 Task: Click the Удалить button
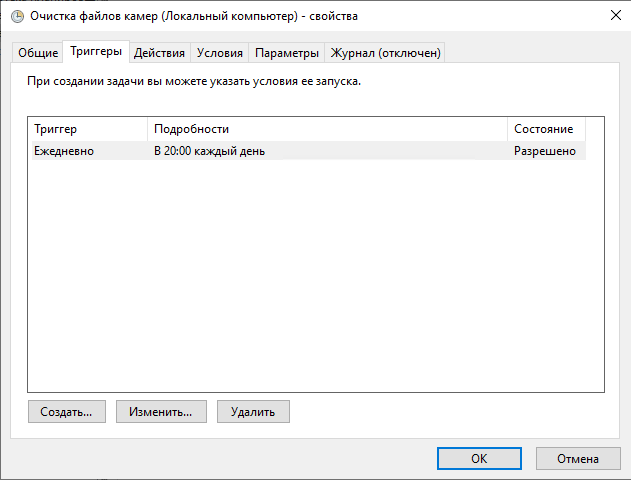(x=253, y=411)
